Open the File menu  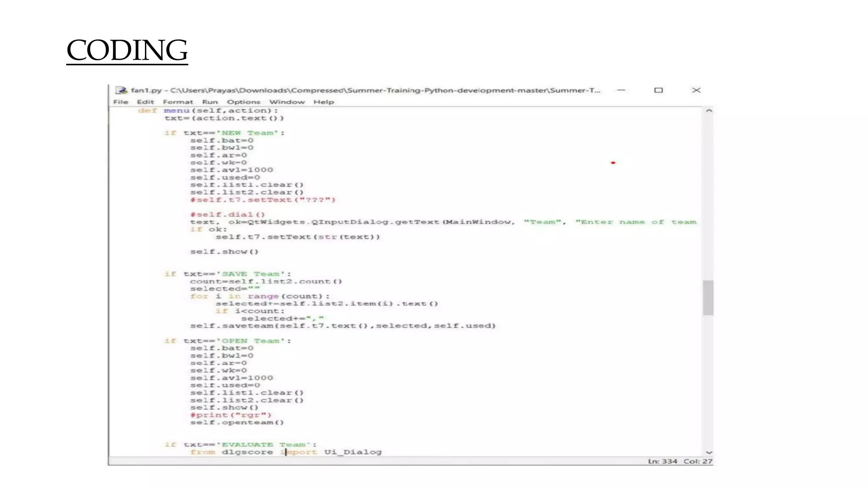point(120,102)
